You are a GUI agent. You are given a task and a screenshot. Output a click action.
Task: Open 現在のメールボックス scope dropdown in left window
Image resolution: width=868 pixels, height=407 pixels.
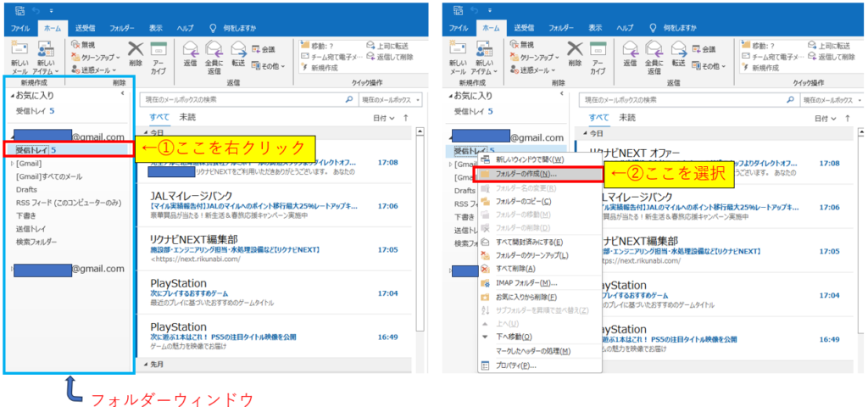click(390, 99)
